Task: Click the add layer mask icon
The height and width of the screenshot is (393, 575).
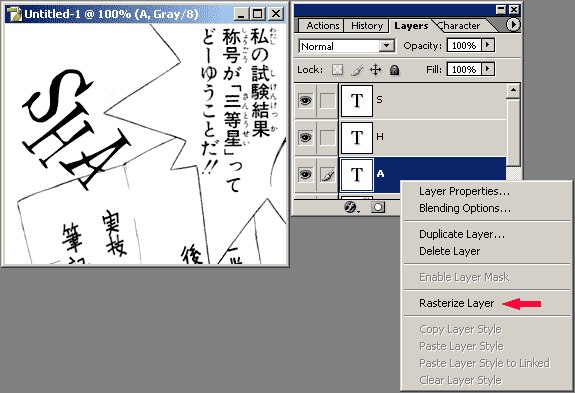Action: [378, 207]
